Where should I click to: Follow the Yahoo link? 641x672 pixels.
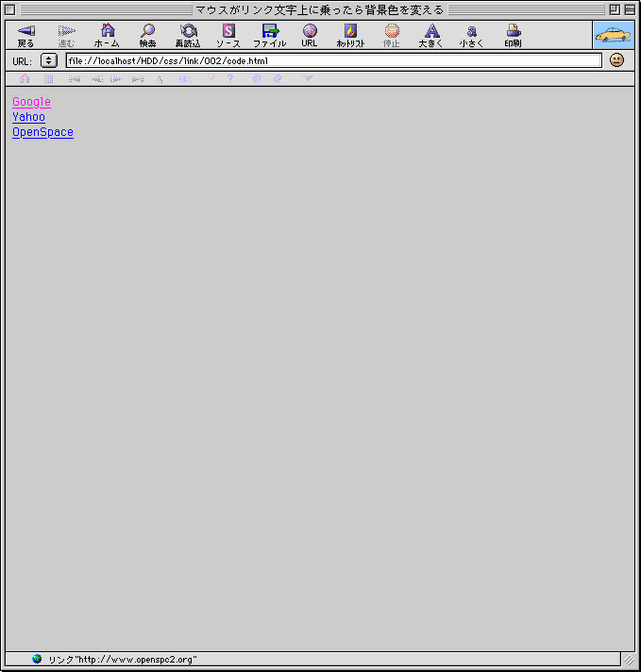[28, 117]
